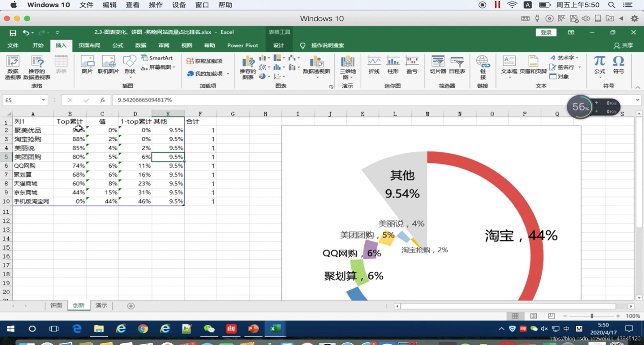The height and width of the screenshot is (345, 644).
Task: Expand My Add-ins (我的加载项) dropdown
Action: click(228, 73)
